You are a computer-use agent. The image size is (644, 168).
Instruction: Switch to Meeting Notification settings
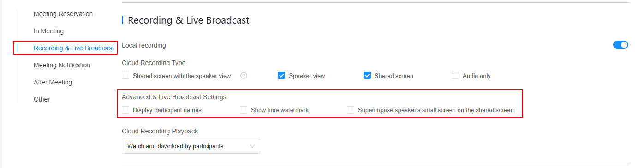[x=62, y=65]
